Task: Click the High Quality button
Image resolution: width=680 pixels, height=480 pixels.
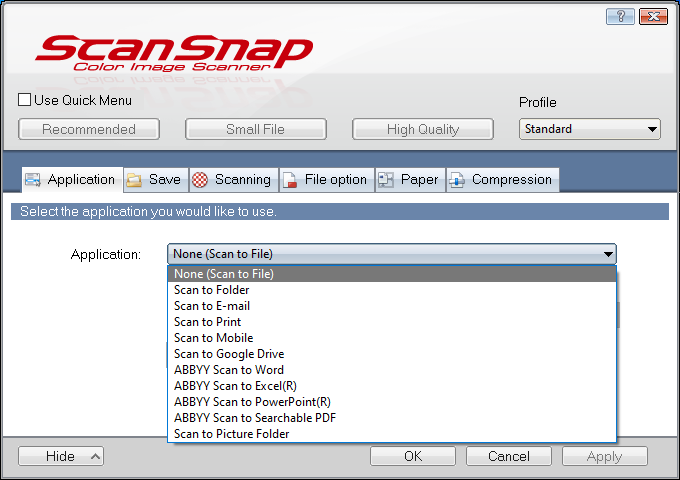Action: (x=423, y=129)
